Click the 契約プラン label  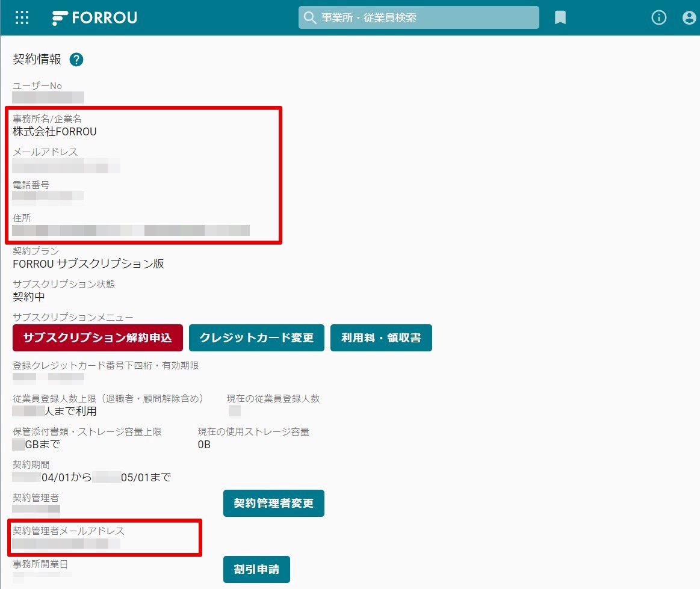tap(36, 251)
